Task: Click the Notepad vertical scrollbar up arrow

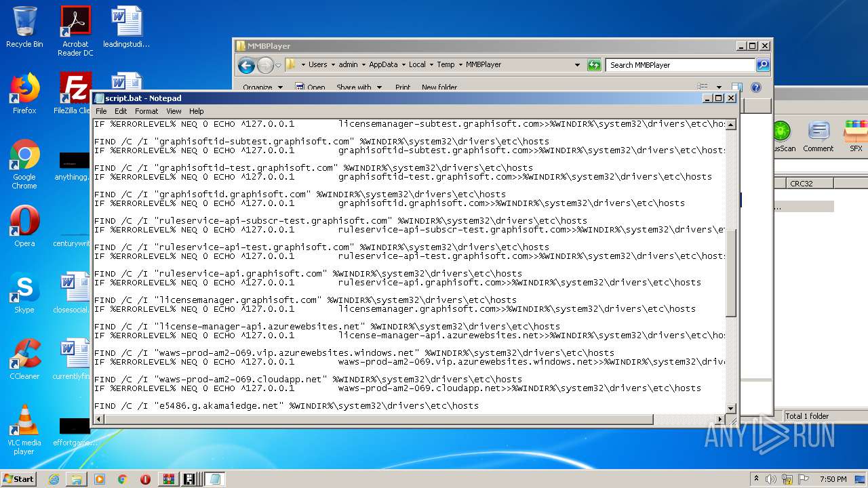Action: coord(731,125)
